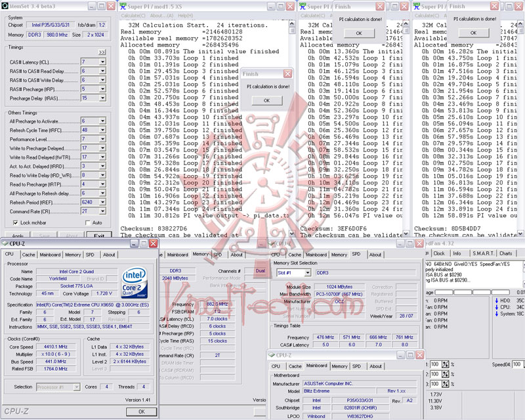525x420 pixels.
Task: Click the first Super PI window's vertical scrollbar
Action: coord(292,129)
